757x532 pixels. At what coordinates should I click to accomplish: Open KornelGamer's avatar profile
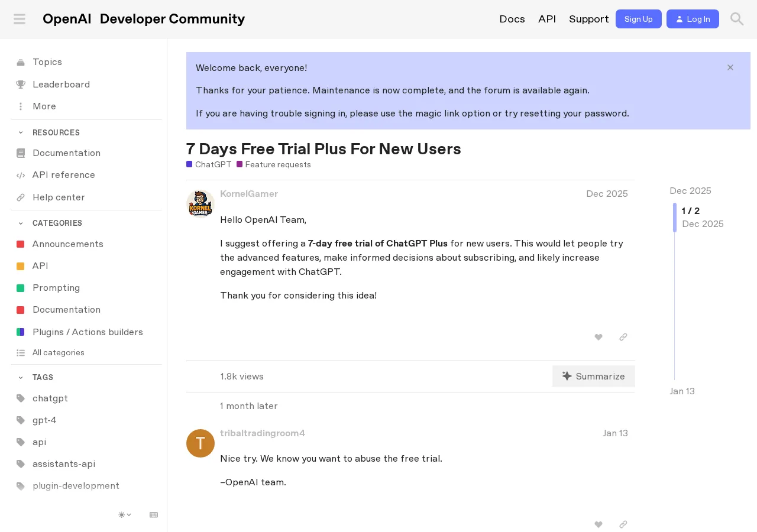click(x=200, y=205)
